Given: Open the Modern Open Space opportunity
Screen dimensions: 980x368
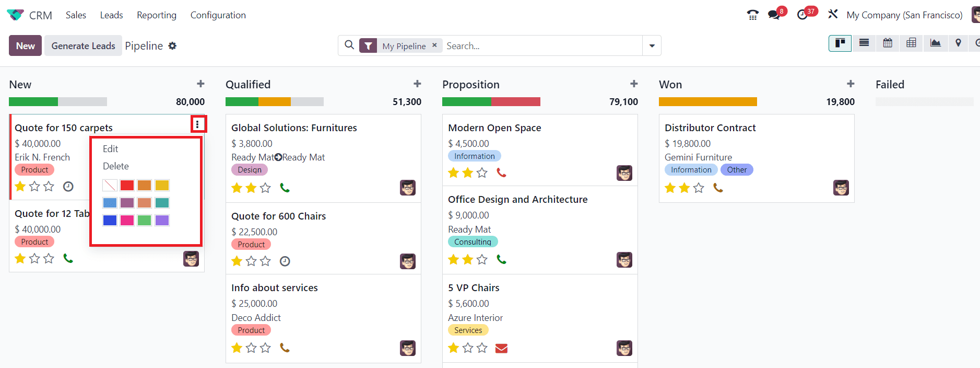Looking at the screenshot, I should pos(494,128).
